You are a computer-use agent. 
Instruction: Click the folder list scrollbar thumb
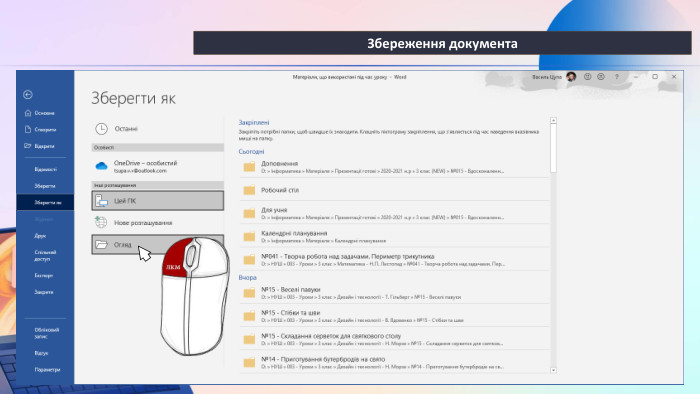tap(553, 148)
